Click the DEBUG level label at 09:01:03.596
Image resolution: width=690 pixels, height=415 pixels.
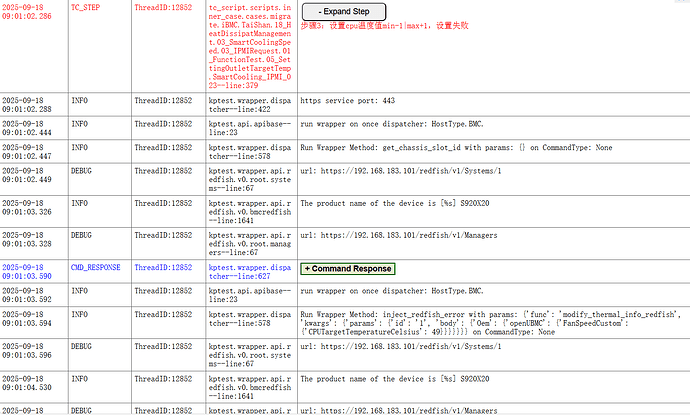[x=87, y=350]
